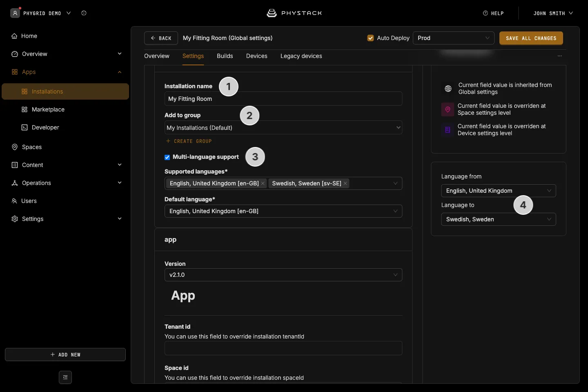
Task: Remove English, United Kingdom from supported languages
Action: click(263, 183)
